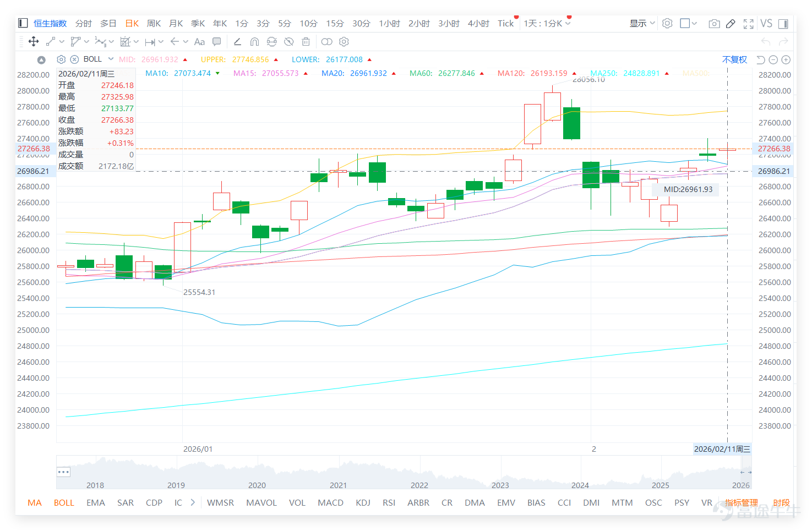Switch to 季K quarterly chart tab
Screen dimensions: 812x531
(198, 23)
